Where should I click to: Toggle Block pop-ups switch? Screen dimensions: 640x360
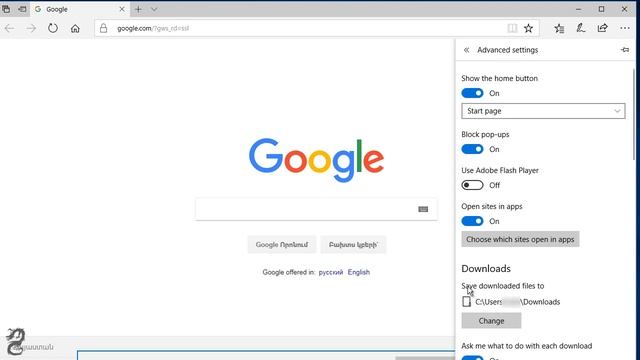tap(472, 149)
